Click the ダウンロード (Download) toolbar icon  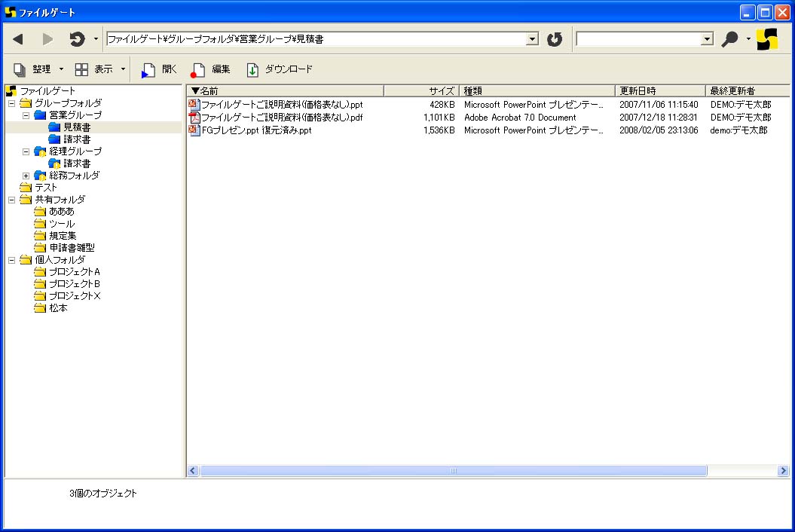(252, 69)
